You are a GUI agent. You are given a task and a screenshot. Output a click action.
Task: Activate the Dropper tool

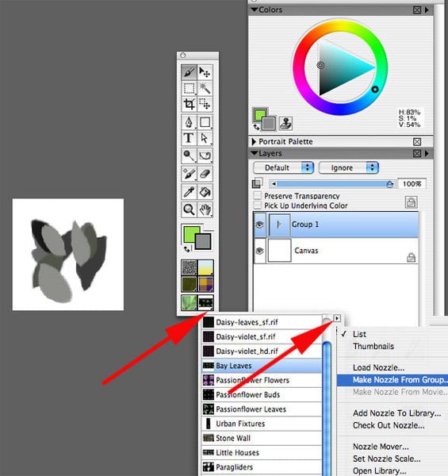pyautogui.click(x=189, y=191)
